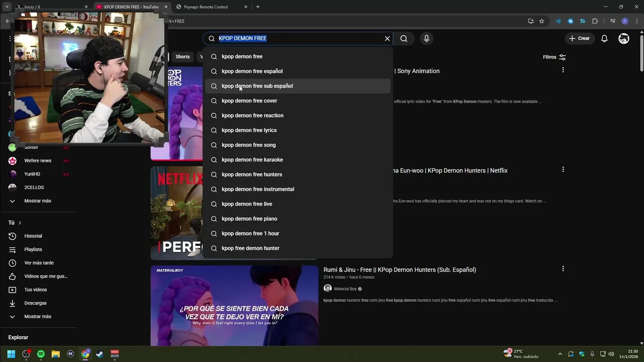This screenshot has height=362, width=644.
Task: Open Wefere news subscription
Action: pos(38,160)
